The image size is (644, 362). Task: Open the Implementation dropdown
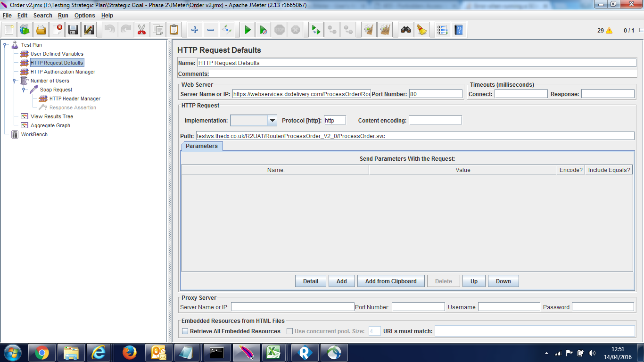coord(272,121)
